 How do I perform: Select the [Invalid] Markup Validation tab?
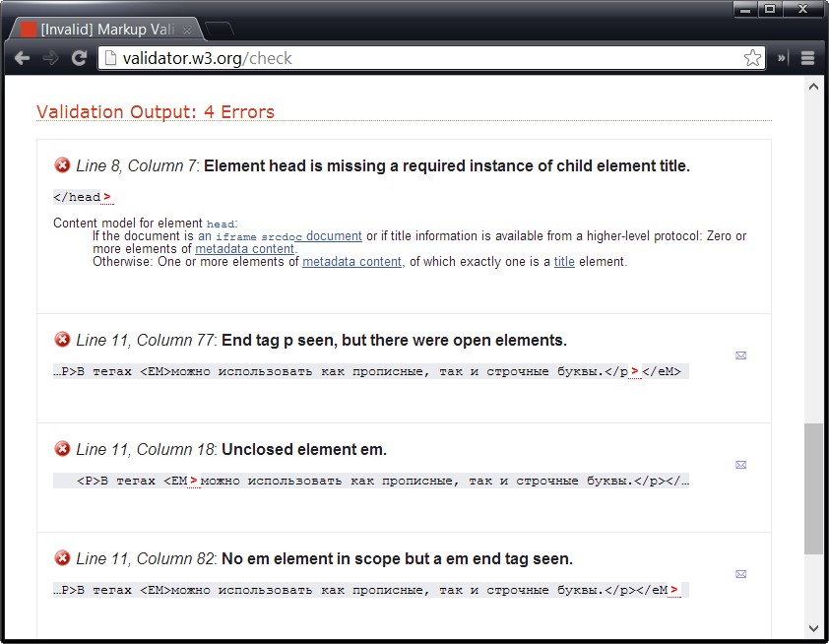pos(103,30)
